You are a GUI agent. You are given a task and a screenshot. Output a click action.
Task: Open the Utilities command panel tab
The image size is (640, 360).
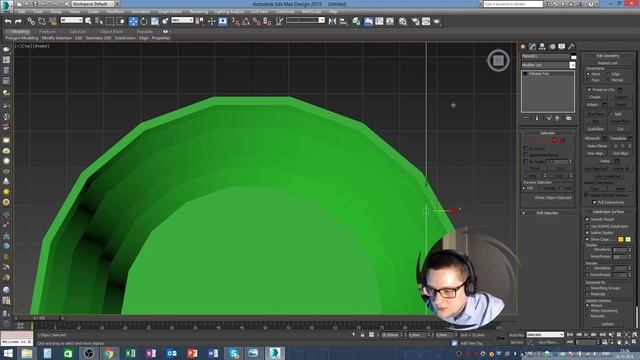click(571, 47)
